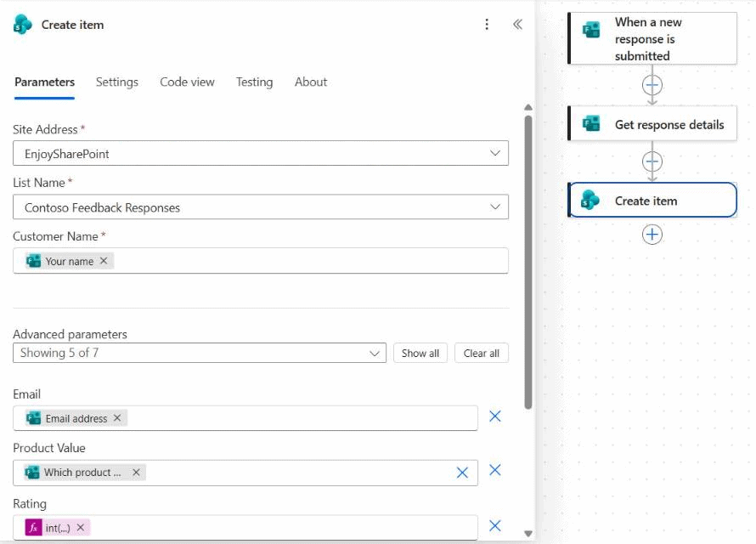756x544 pixels.
Task: Click into the Customer Name field
Action: [x=261, y=261]
